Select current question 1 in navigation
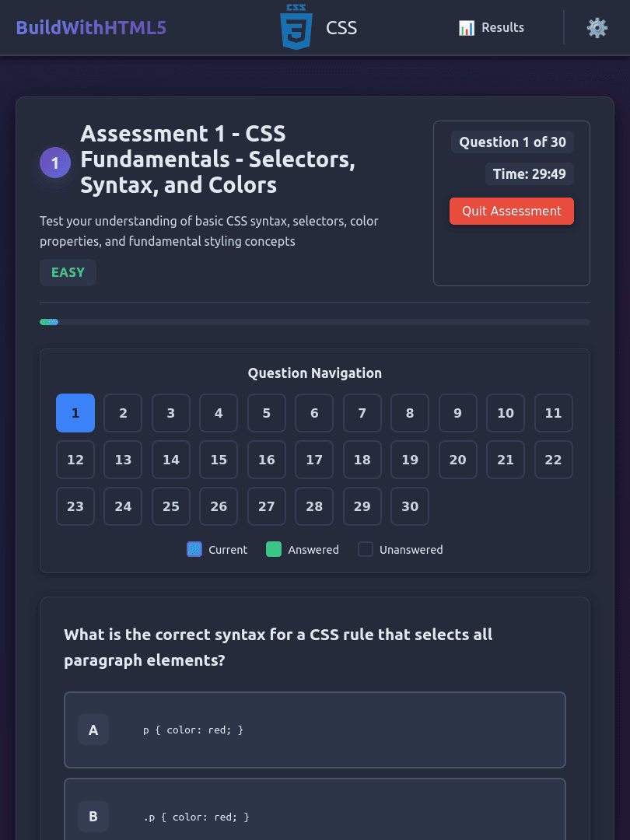Screen dimensions: 630x840 click(75, 413)
